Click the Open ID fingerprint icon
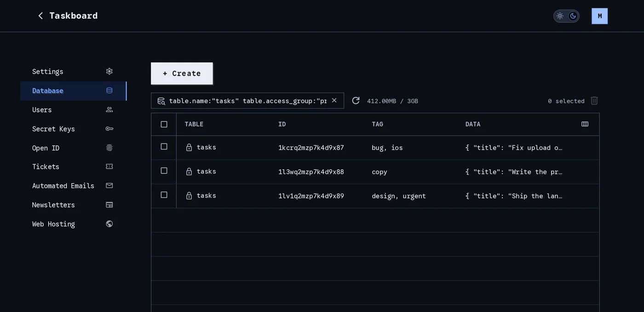Viewport: 644px width, 312px height. tap(109, 148)
